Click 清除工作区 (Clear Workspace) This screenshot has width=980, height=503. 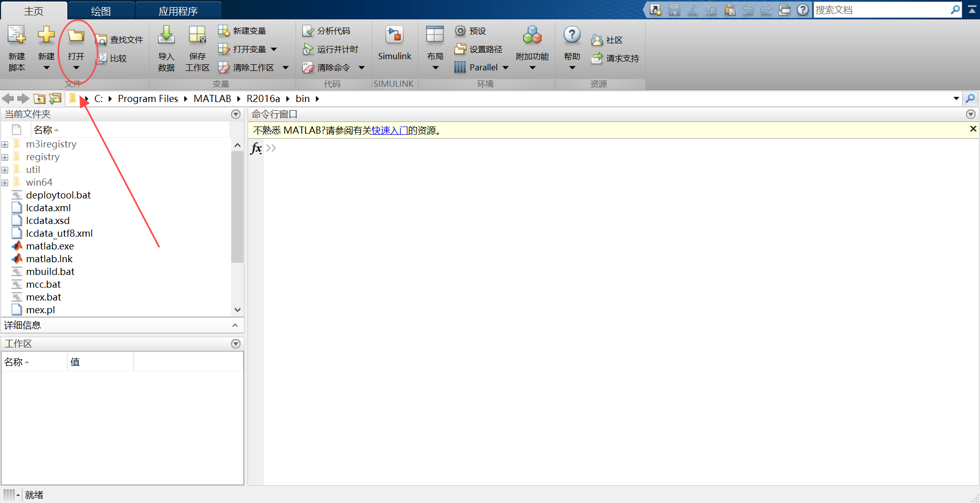tap(247, 68)
